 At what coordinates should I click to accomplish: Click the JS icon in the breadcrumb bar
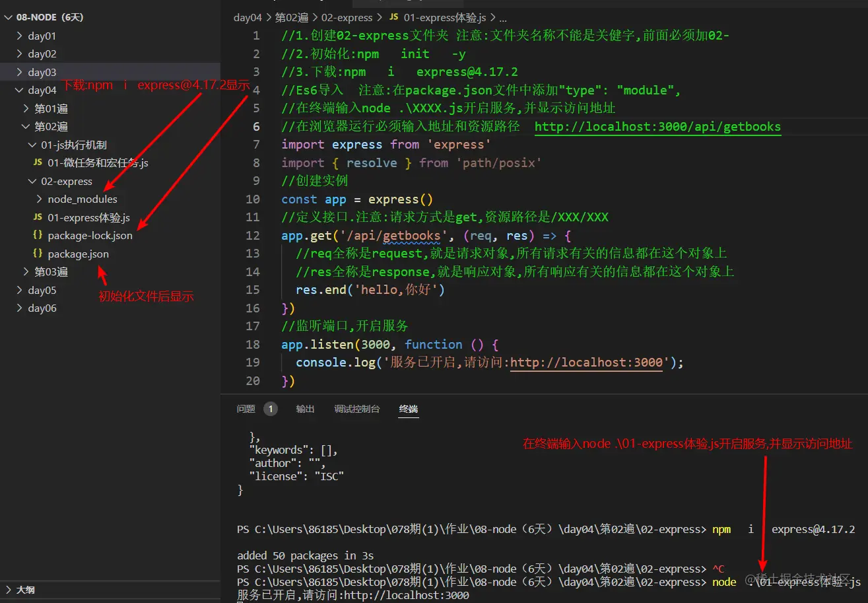394,18
